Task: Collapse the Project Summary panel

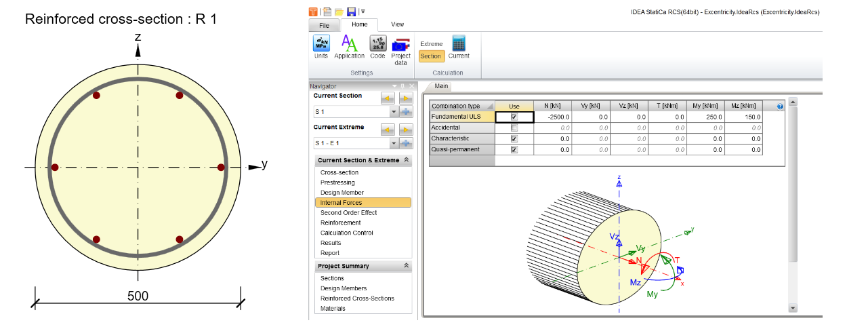Action: click(406, 266)
